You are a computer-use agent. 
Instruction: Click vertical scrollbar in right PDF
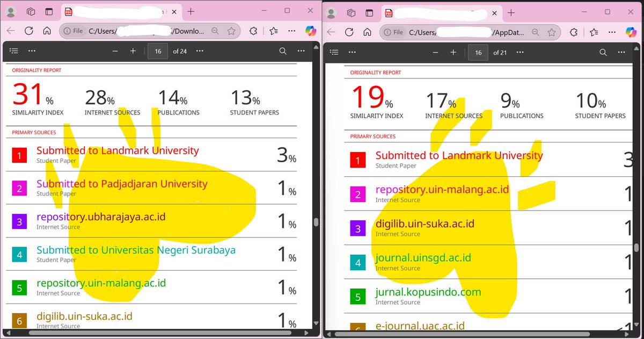[x=637, y=248]
